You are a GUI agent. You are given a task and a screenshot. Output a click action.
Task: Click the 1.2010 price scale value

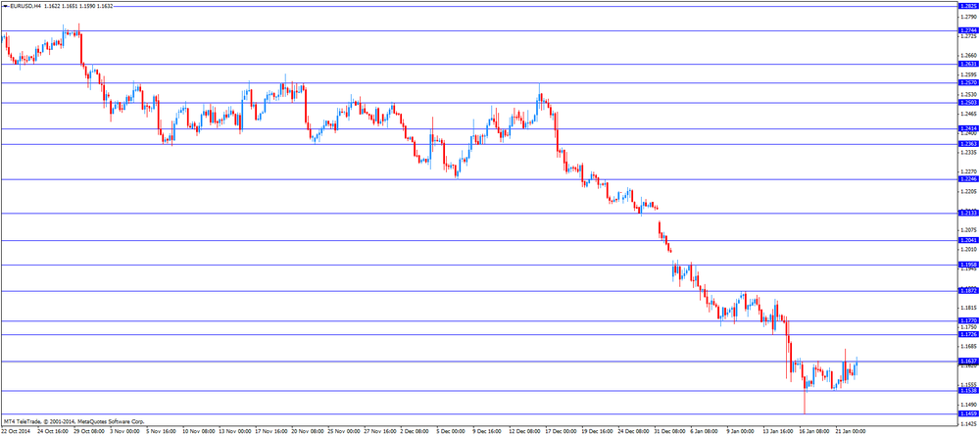[968, 249]
